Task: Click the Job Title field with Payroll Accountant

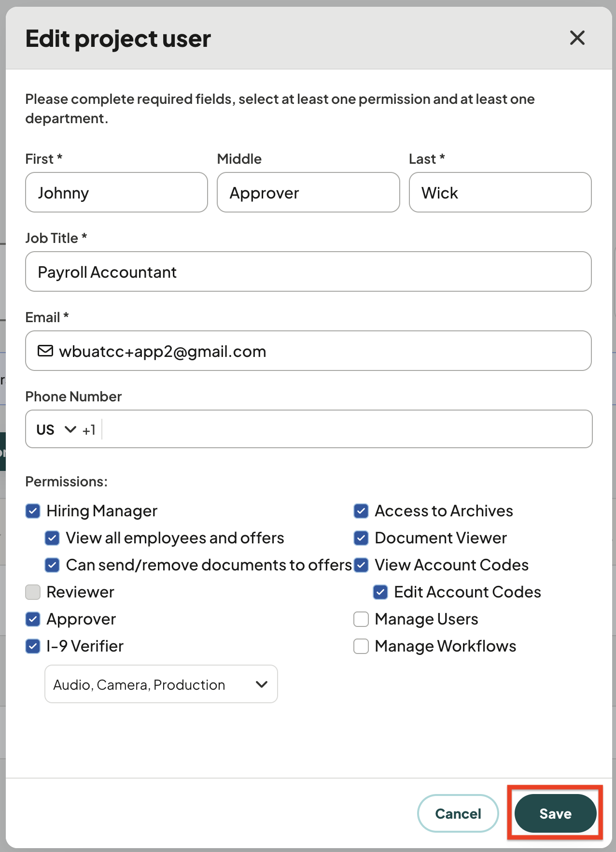Action: click(x=308, y=271)
